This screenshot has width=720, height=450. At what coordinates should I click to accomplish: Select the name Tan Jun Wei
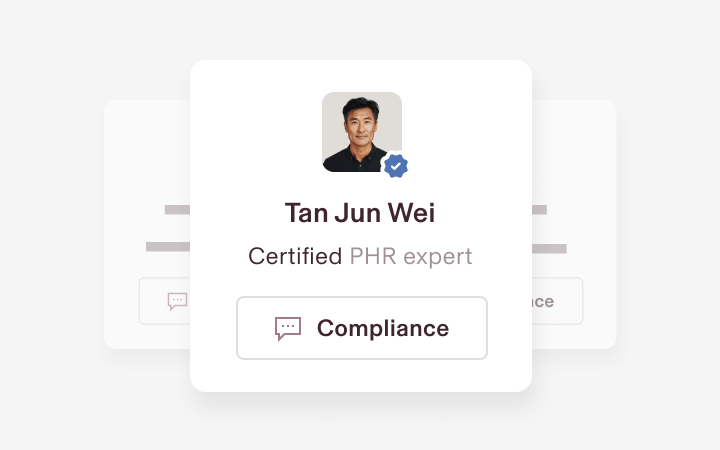(360, 213)
